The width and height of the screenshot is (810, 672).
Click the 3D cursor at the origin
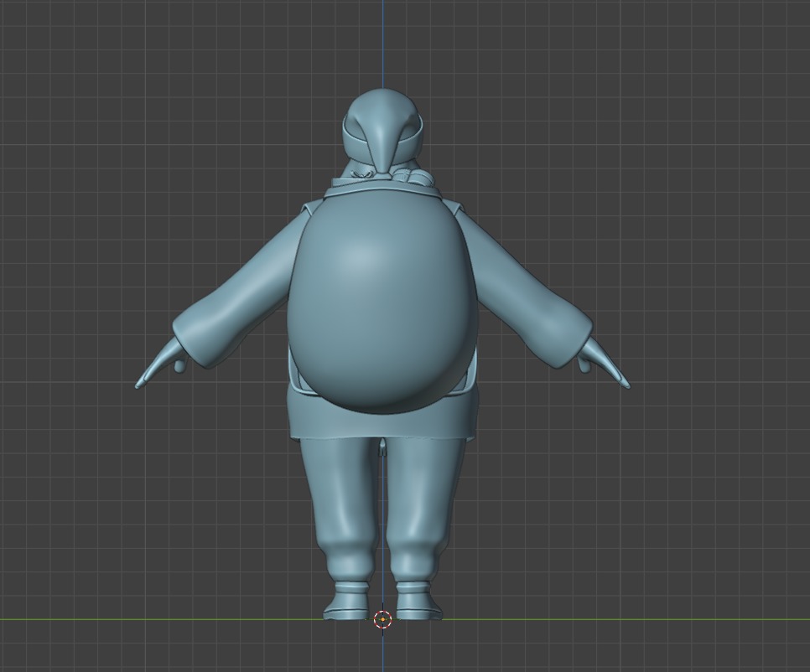(x=382, y=619)
